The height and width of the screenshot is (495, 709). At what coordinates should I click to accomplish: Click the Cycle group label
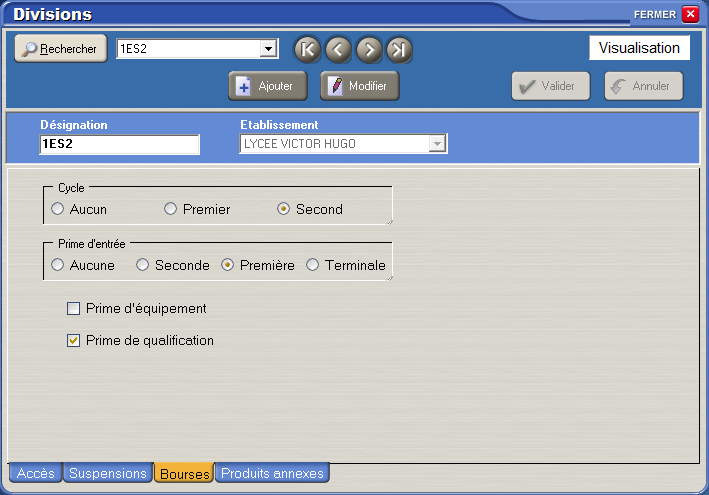click(x=71, y=188)
